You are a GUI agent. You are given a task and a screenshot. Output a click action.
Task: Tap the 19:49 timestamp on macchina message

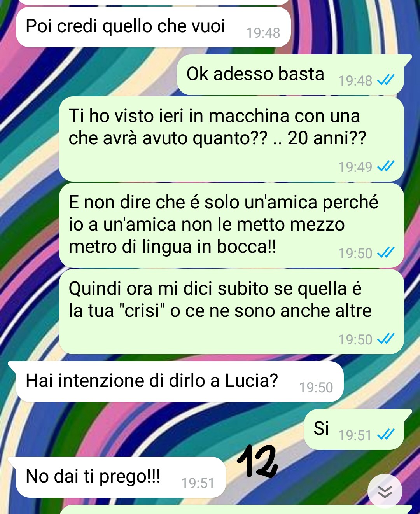355,167
